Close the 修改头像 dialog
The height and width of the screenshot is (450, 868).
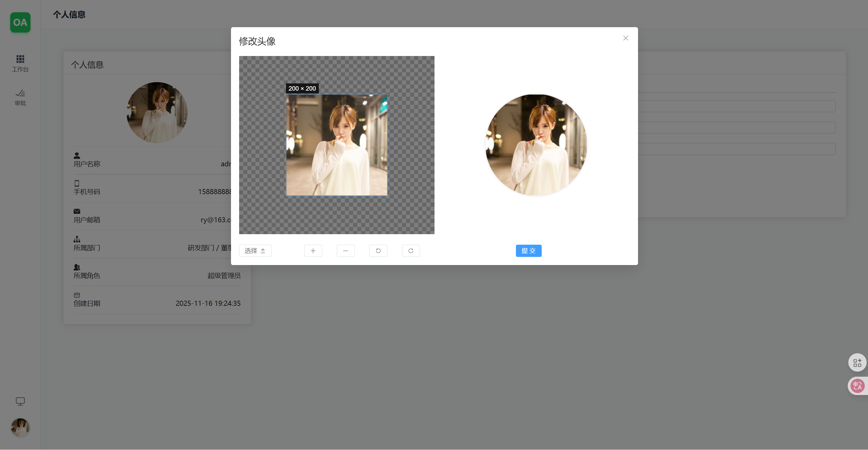click(625, 38)
